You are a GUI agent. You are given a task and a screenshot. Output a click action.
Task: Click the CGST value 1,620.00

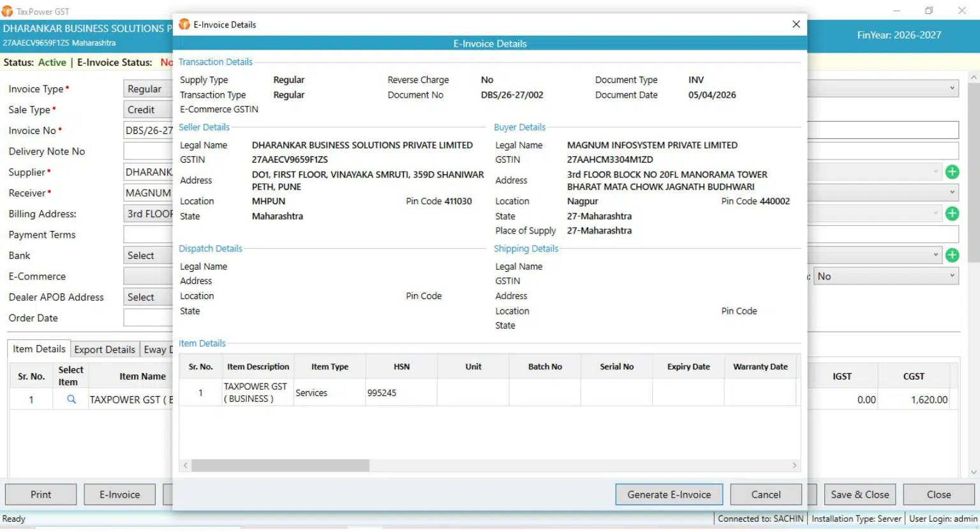coord(929,400)
